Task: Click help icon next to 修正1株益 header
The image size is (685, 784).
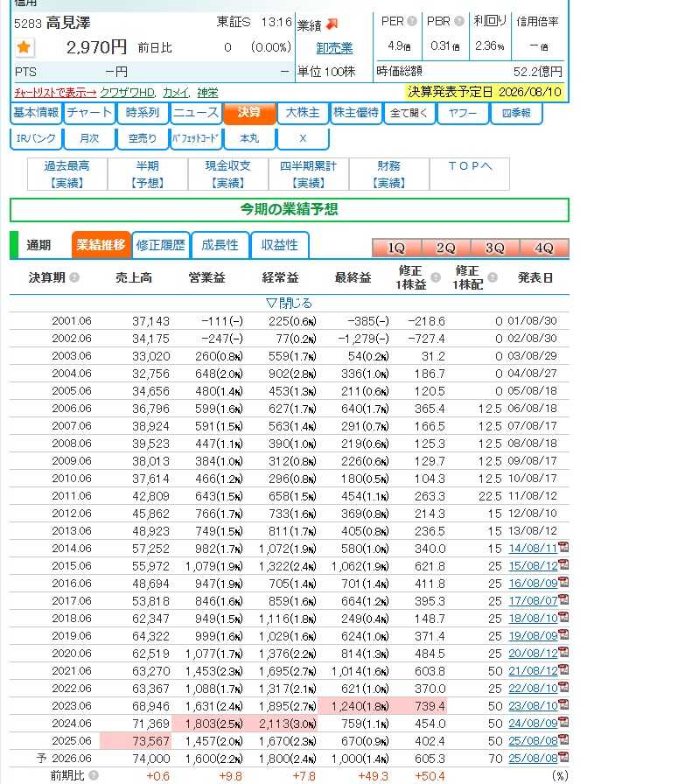Action: point(436,277)
